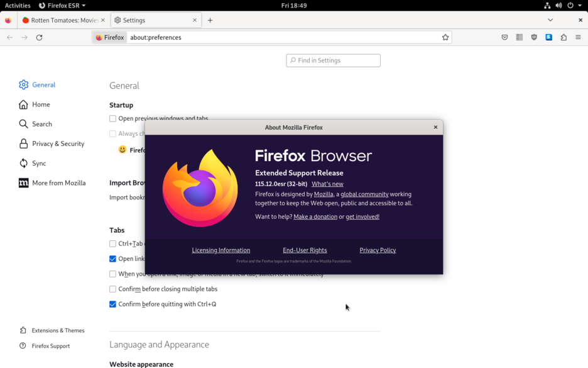Reload the current page

coord(39,38)
